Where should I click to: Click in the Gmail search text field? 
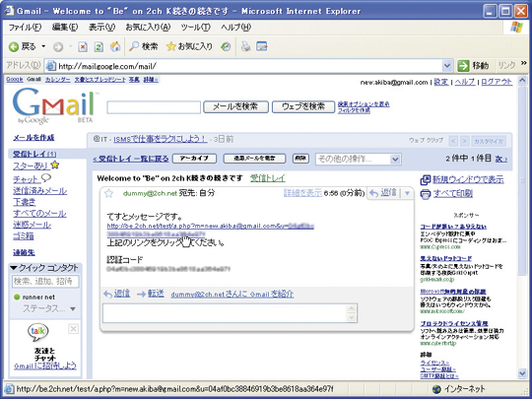coord(154,107)
